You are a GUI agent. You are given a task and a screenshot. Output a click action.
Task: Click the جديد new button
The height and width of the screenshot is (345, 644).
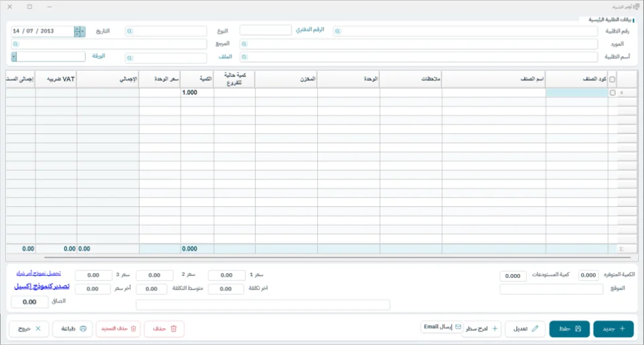point(613,329)
